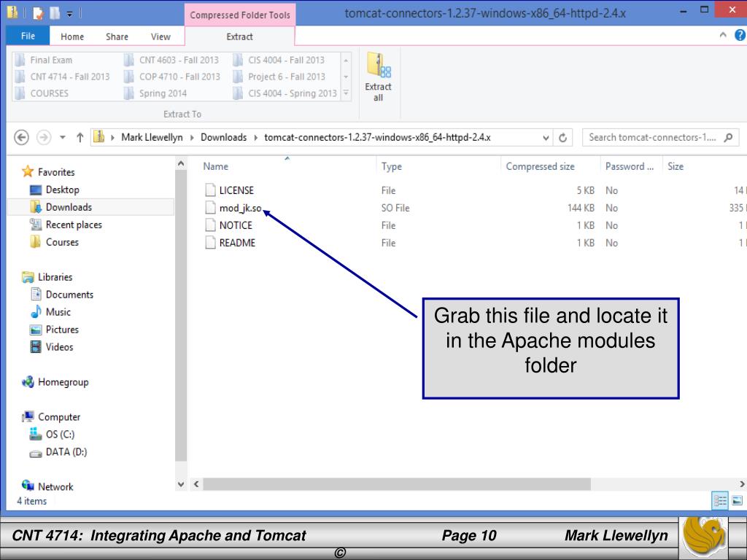Select the README file icon

click(210, 243)
